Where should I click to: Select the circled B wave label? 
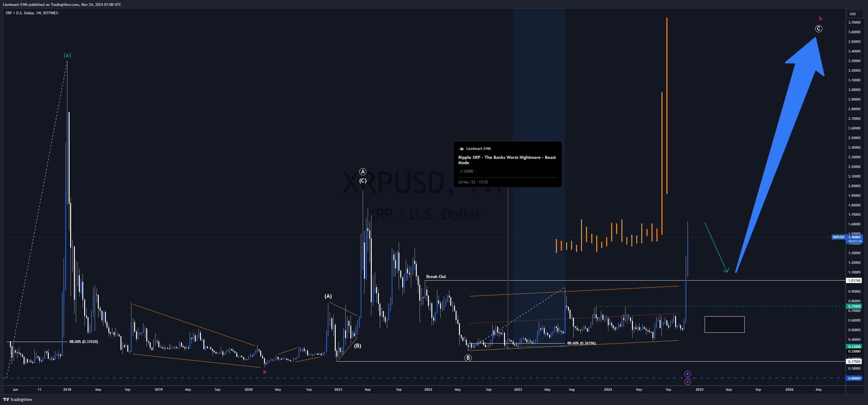468,358
